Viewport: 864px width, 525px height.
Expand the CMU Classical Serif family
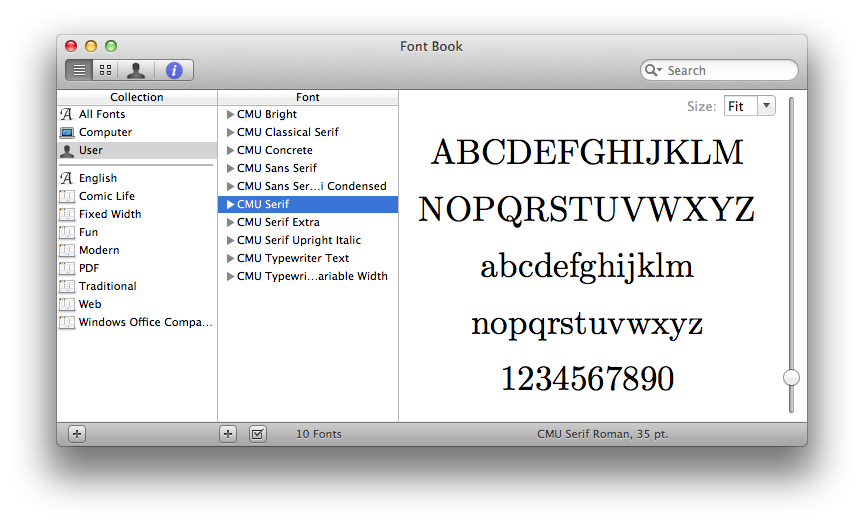point(230,132)
